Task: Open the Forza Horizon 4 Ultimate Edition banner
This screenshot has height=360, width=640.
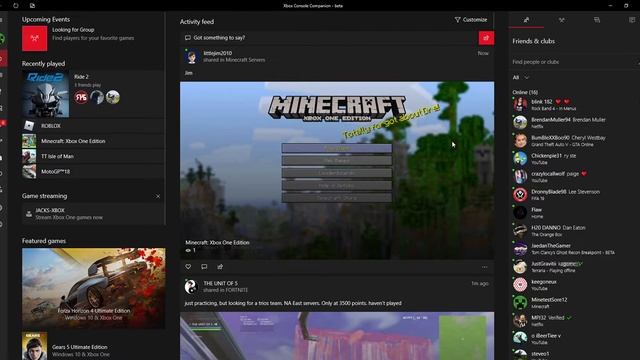Action: (94, 288)
